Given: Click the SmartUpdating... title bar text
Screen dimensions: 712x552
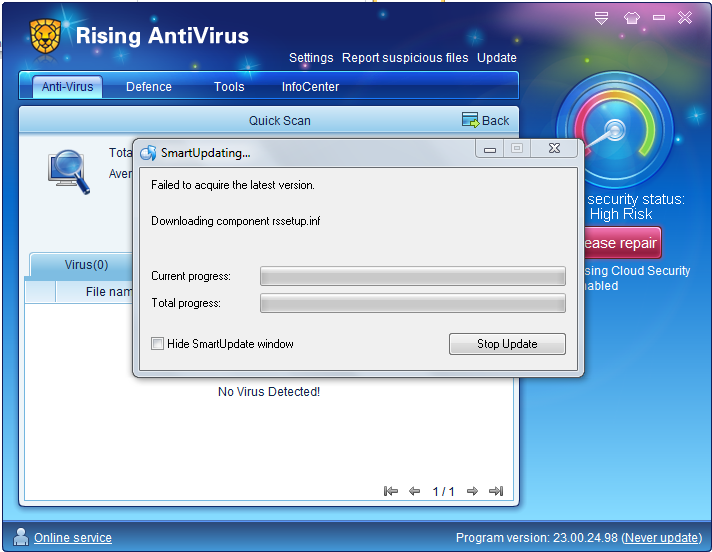Looking at the screenshot, I should pos(206,153).
